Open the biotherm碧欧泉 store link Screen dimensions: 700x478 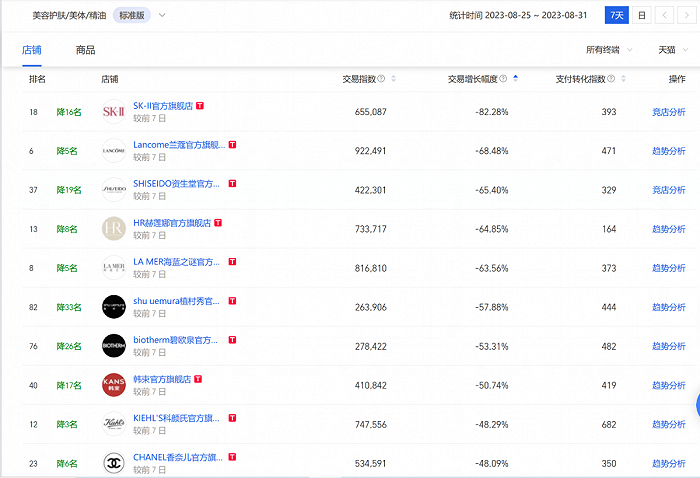tap(175, 340)
